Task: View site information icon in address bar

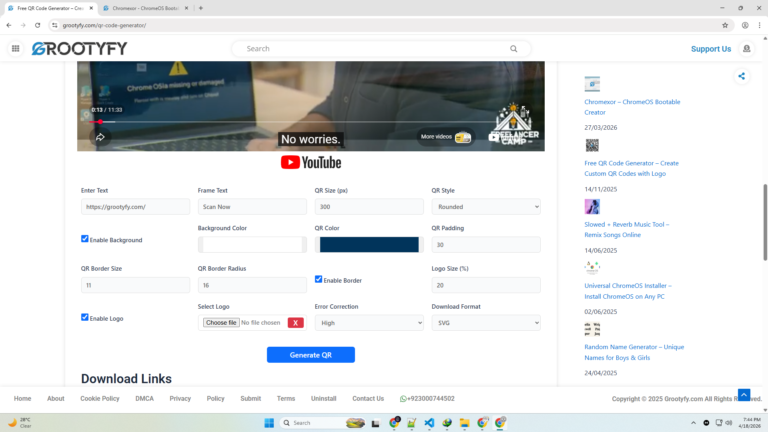Action: tap(54, 25)
